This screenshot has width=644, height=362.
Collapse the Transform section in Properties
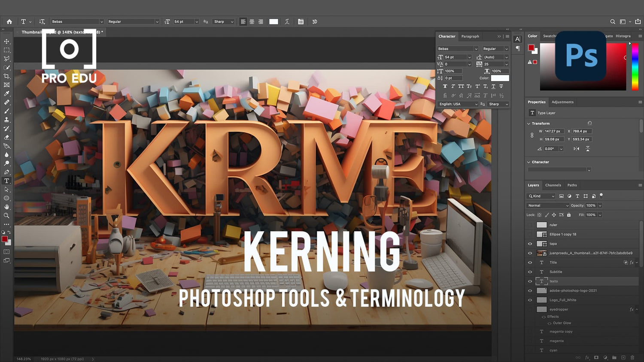[x=529, y=123]
